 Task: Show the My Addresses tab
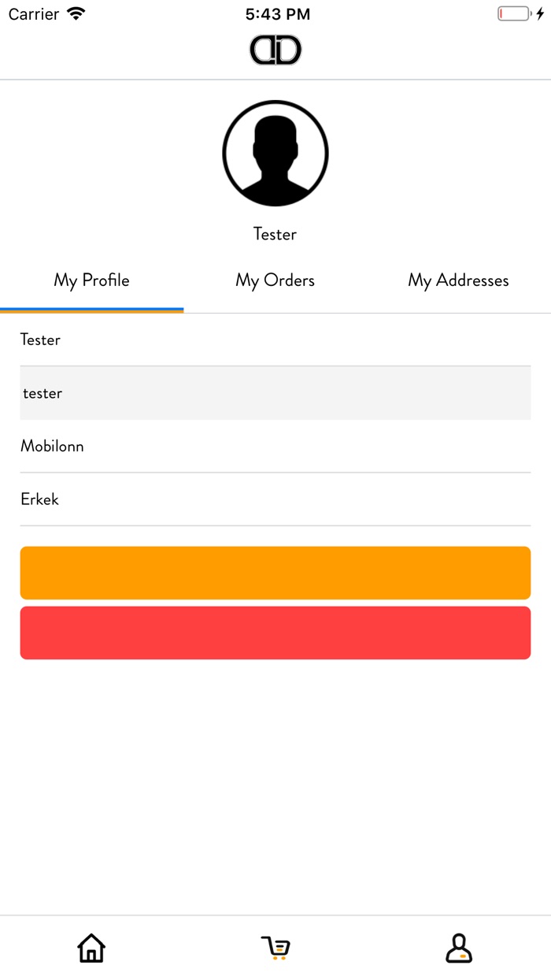tap(458, 280)
